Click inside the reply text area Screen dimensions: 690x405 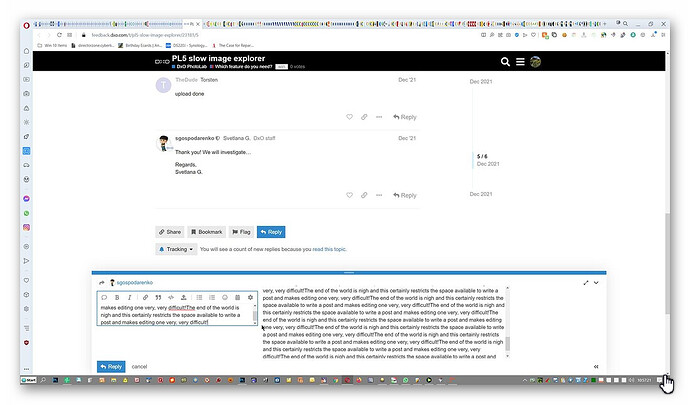point(175,315)
